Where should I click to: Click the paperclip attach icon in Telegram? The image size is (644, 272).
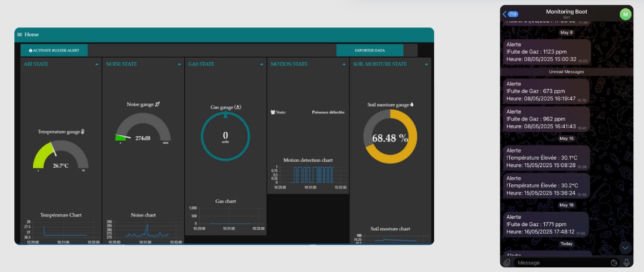tap(507, 262)
